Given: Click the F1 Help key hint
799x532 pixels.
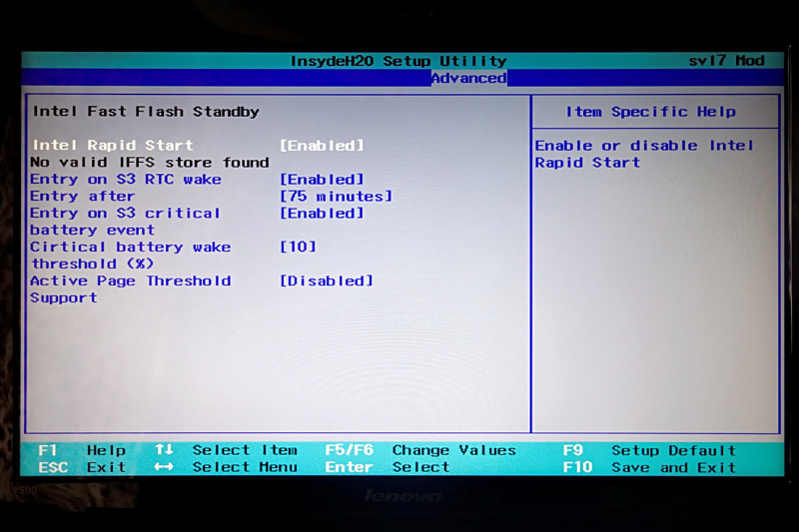Looking at the screenshot, I should point(82,450).
